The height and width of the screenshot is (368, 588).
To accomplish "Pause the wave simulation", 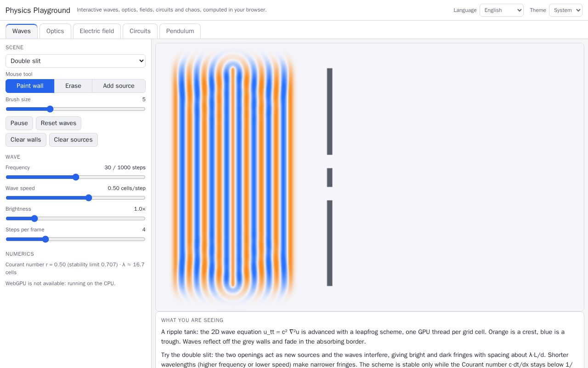I will point(19,123).
